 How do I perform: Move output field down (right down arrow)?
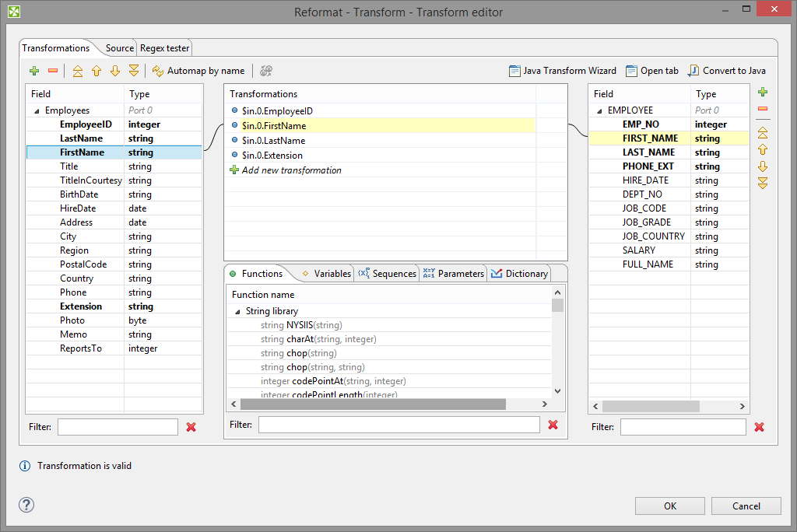pyautogui.click(x=763, y=166)
